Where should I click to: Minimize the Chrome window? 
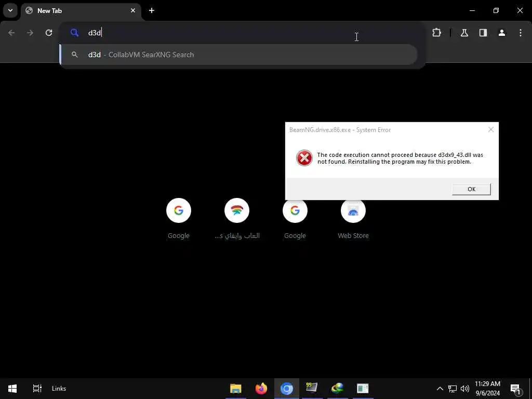472,10
